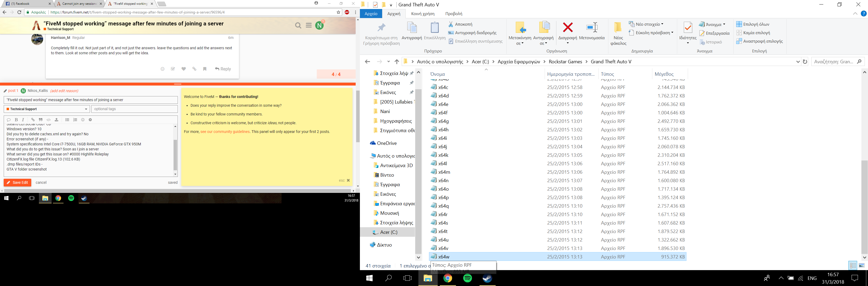Screen dimensions: 868x286
Task: Open the Technical Support category dropdown
Action: (x=47, y=109)
